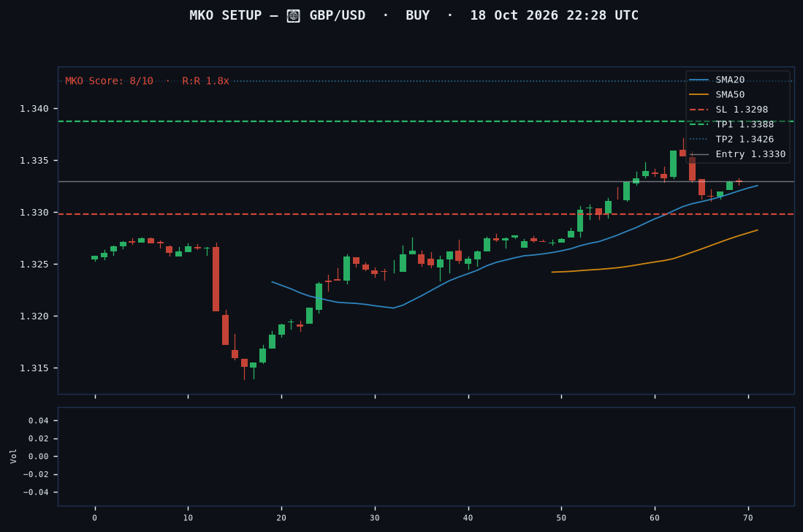Select the 'SL 1.3298' legend entry
The height and width of the screenshot is (532, 803).
tap(742, 110)
